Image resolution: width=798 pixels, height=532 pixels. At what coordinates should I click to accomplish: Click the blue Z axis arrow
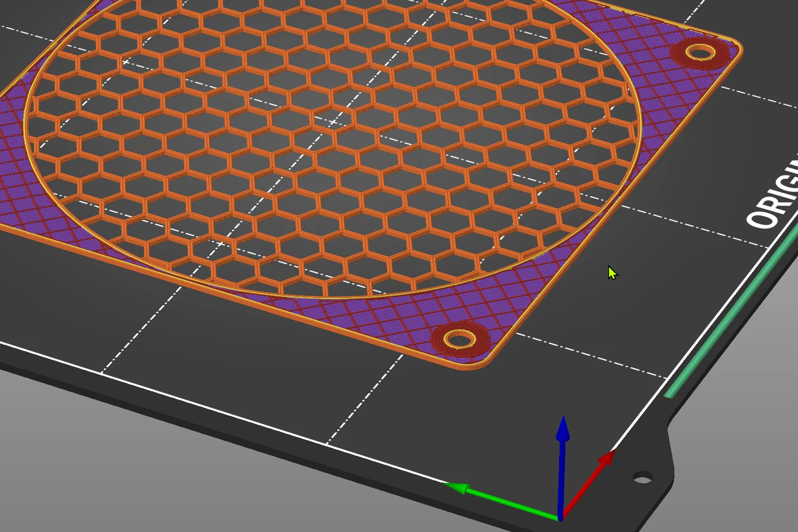pos(562,467)
